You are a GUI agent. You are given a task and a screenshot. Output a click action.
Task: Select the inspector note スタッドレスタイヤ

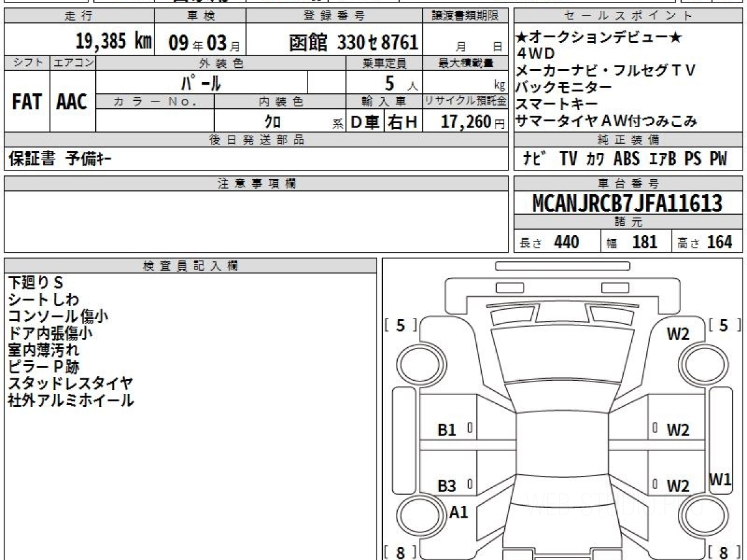point(70,383)
